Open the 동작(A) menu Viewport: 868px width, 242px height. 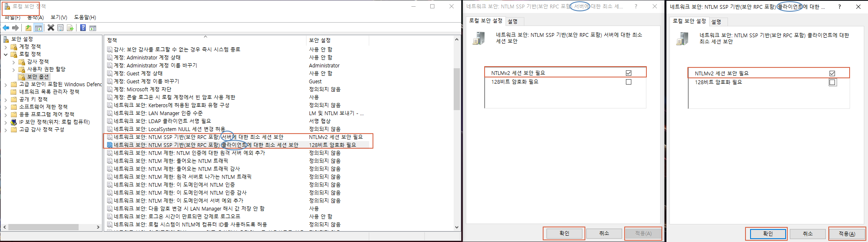[36, 17]
